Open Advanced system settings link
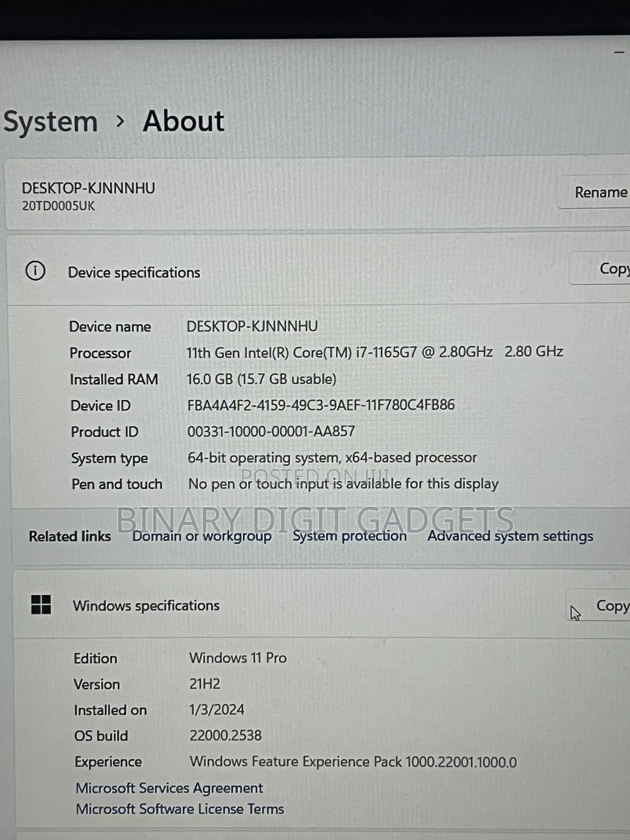 (x=510, y=536)
